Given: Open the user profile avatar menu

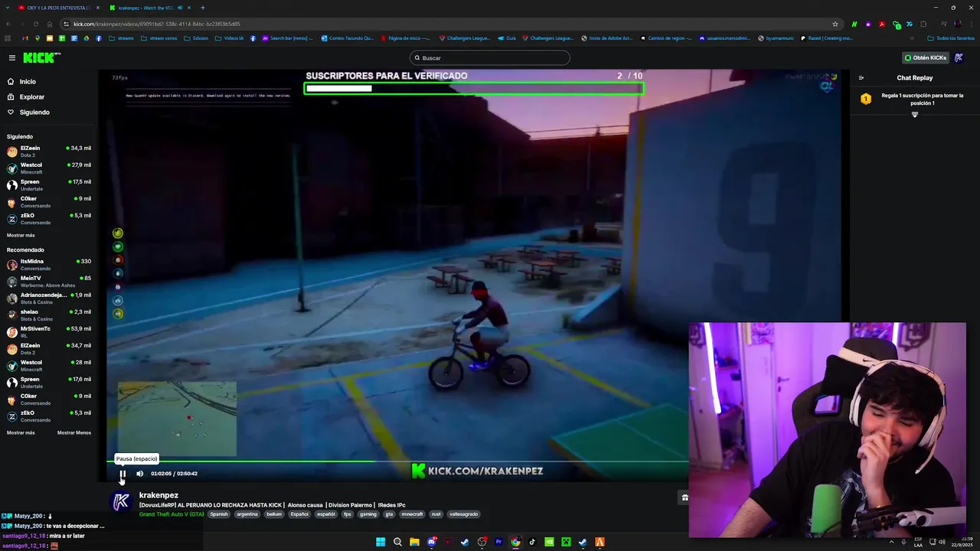Looking at the screenshot, I should click(x=959, y=57).
